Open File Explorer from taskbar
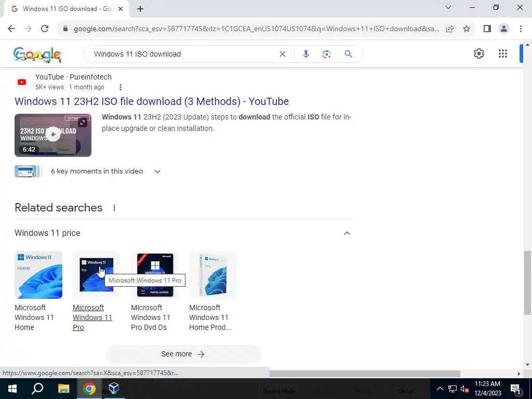Image resolution: width=532 pixels, height=399 pixels. (63, 389)
